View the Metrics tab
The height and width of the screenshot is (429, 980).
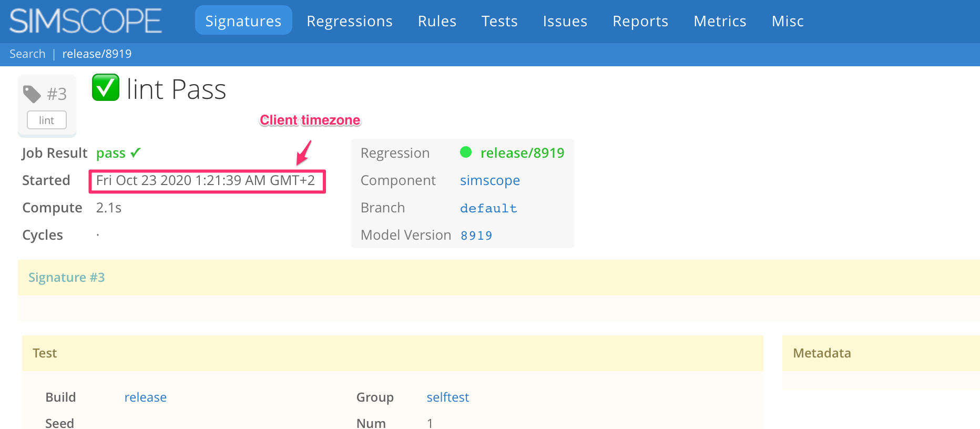720,21
